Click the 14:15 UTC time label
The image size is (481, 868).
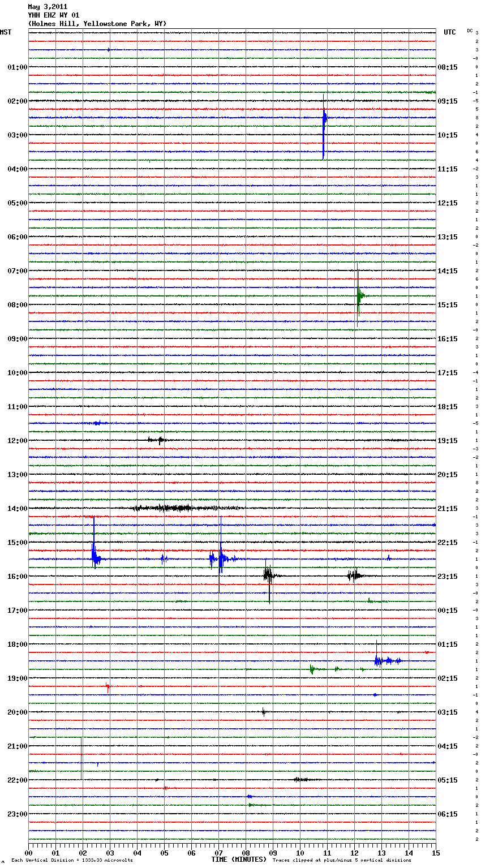point(448,271)
